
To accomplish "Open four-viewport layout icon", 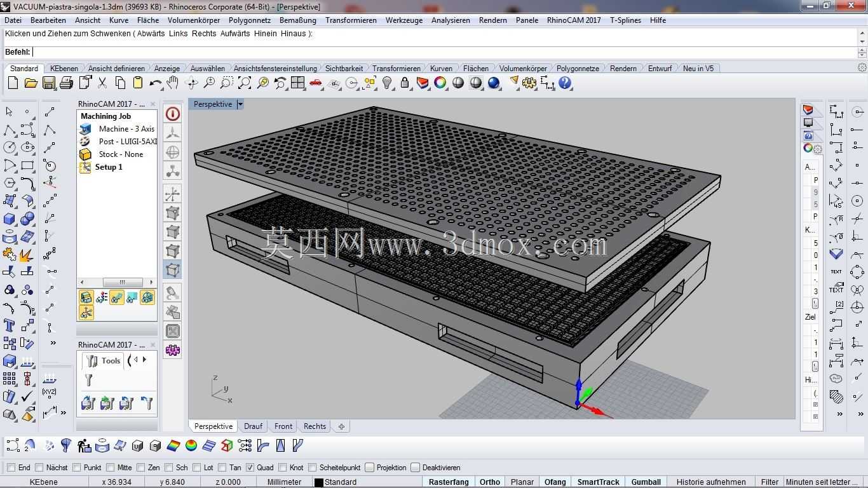I will click(x=297, y=83).
